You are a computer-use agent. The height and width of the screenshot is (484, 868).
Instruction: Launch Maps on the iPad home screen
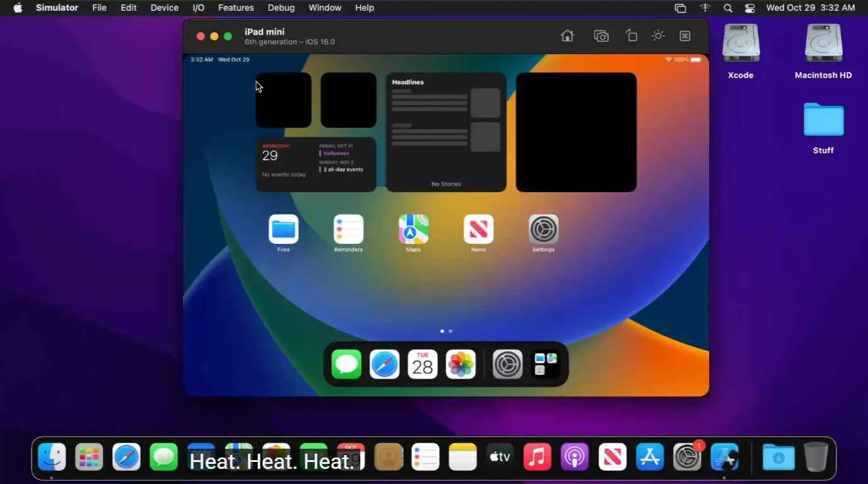pyautogui.click(x=413, y=229)
